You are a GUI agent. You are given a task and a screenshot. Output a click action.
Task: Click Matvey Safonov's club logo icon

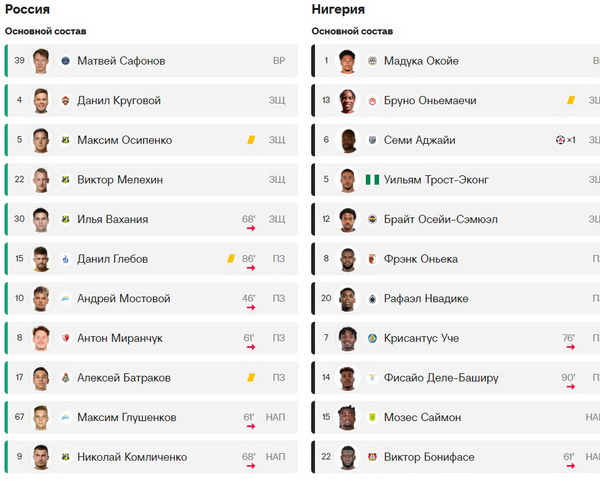pyautogui.click(x=65, y=61)
